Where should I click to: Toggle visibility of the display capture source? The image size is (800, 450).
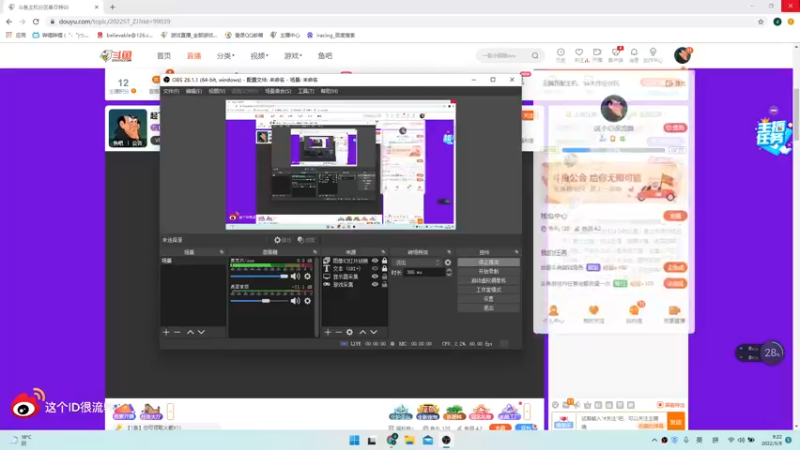(x=375, y=277)
